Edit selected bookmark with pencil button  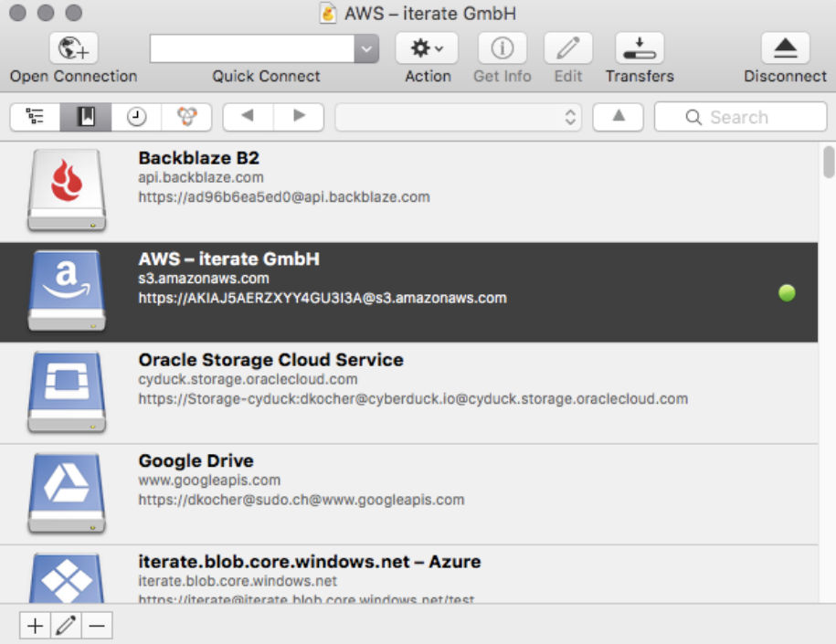pos(65,626)
